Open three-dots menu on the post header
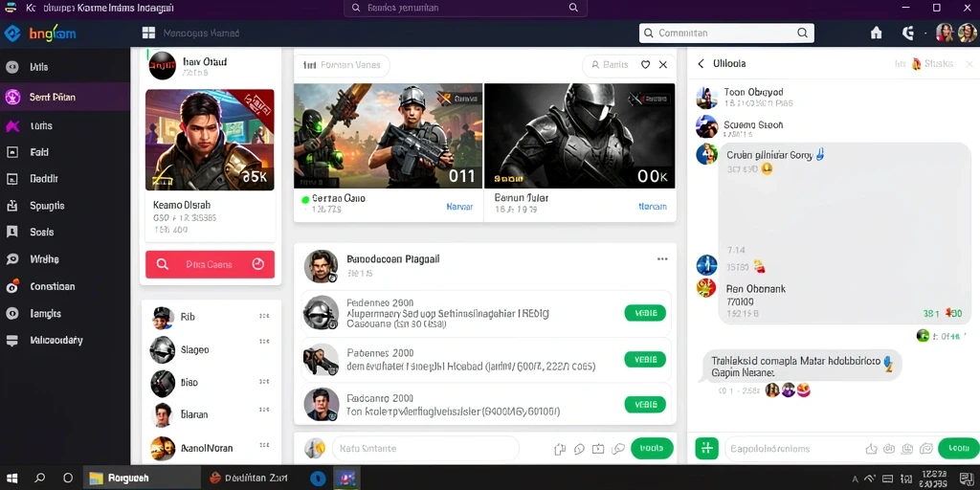Screen dimensions: 980x490 click(662, 259)
